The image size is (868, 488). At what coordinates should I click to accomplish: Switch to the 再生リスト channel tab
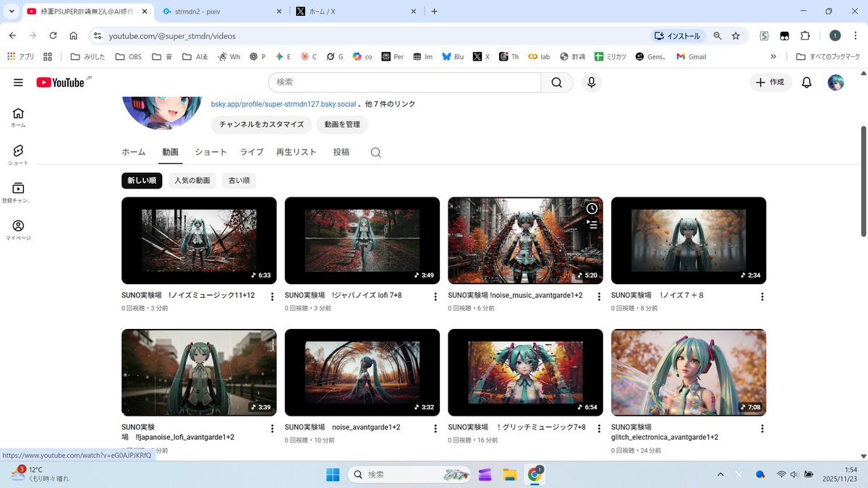tap(296, 152)
